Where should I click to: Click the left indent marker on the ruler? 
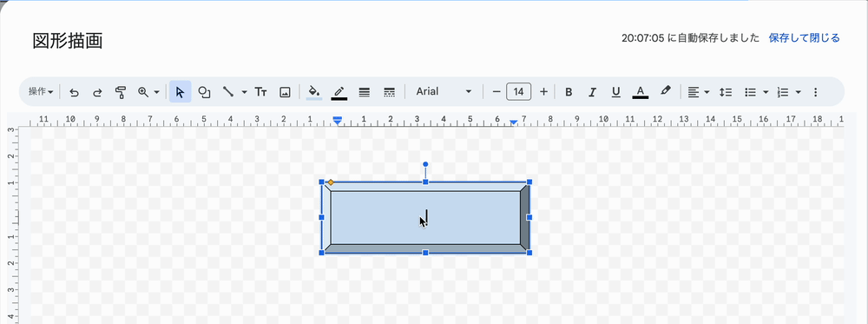point(337,121)
